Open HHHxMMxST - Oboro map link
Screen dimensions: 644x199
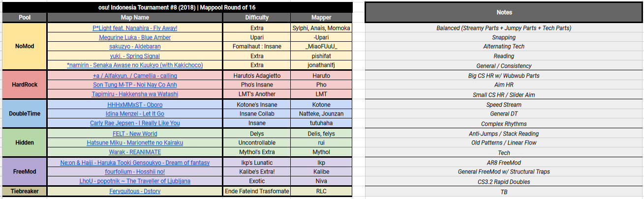coord(135,105)
